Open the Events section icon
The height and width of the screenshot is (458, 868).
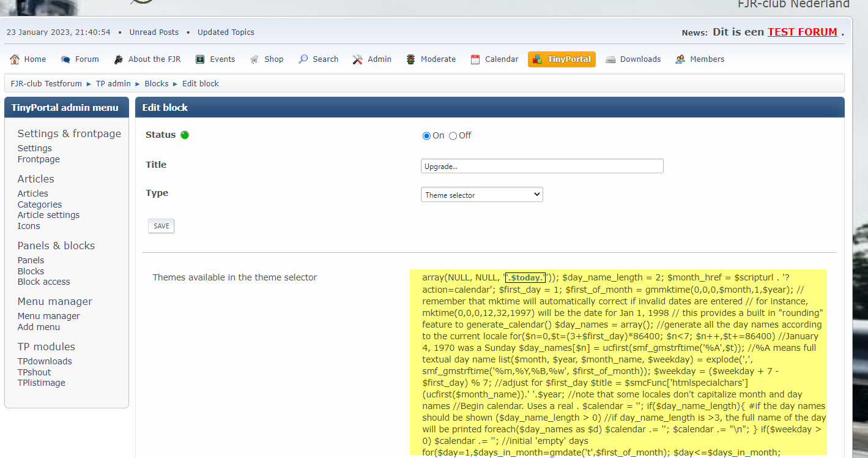point(199,59)
